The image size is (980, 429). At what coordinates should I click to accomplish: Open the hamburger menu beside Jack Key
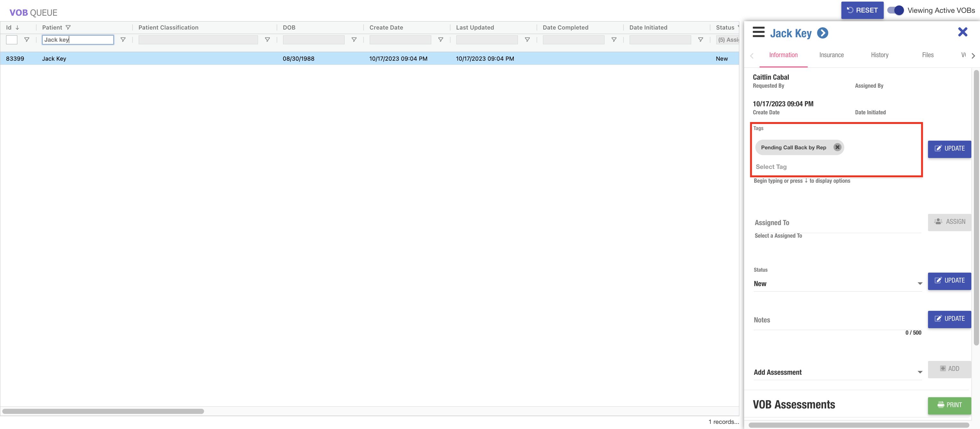tap(758, 33)
